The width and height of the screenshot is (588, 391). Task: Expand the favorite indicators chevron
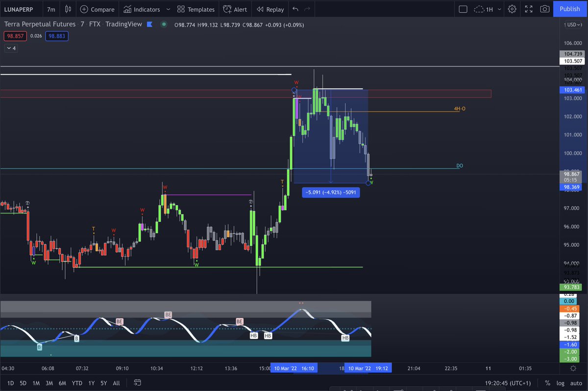(x=168, y=9)
